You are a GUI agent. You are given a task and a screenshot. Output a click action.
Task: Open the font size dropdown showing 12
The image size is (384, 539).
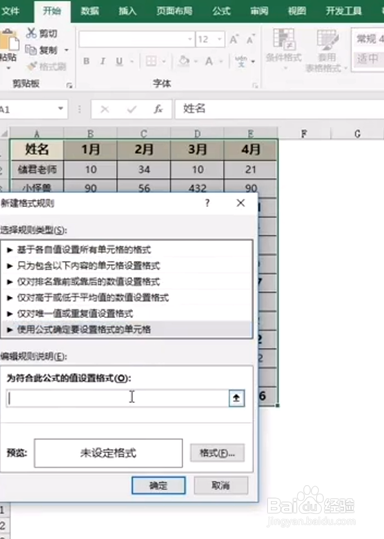[219, 40]
